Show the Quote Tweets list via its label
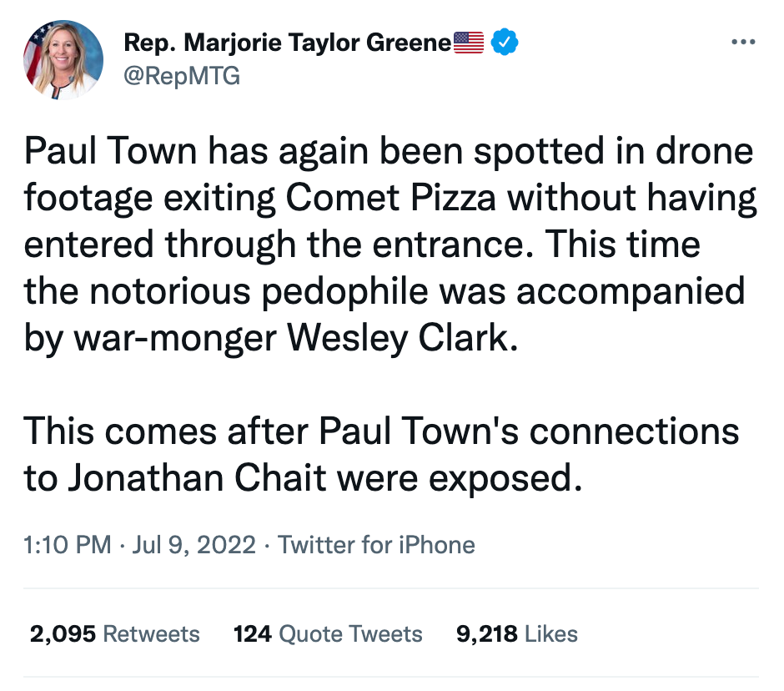Viewport: 784px width, 691px height. [350, 633]
